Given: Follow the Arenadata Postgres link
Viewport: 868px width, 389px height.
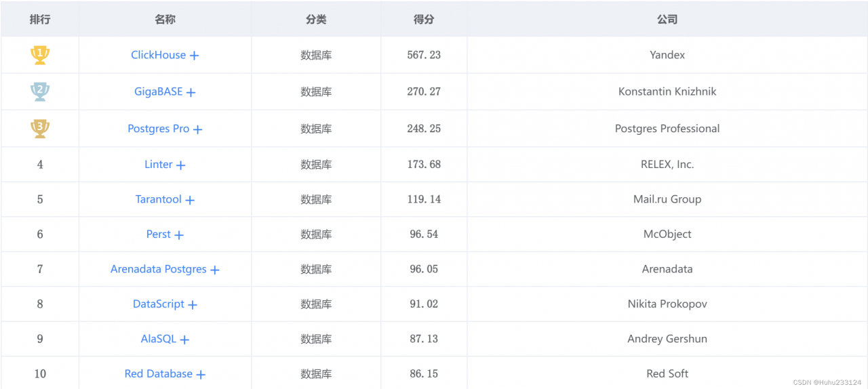Looking at the screenshot, I should pyautogui.click(x=158, y=269).
